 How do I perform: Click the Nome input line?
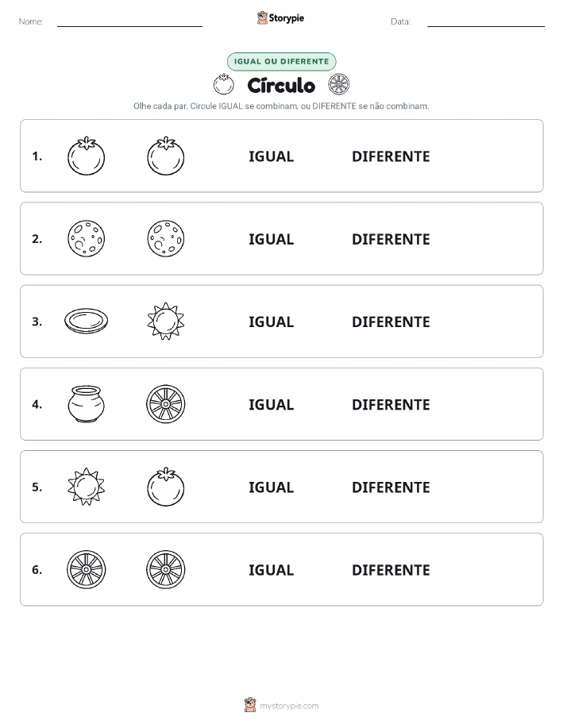point(129,22)
